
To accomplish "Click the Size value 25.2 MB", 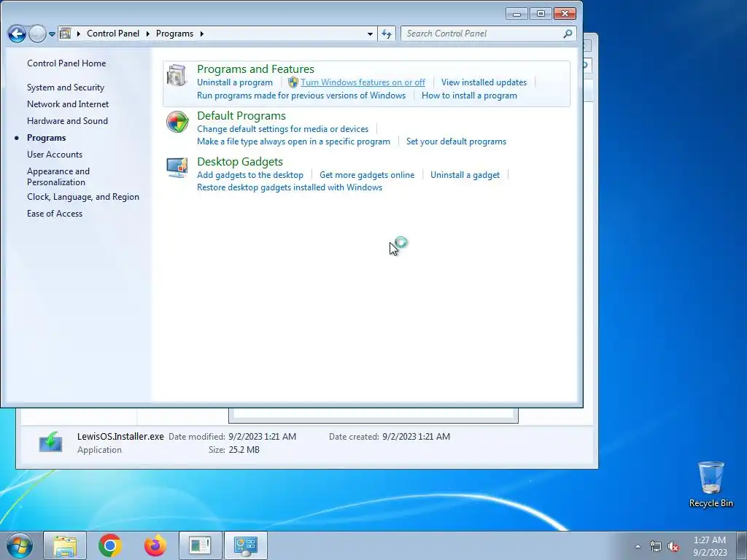I will click(244, 449).
